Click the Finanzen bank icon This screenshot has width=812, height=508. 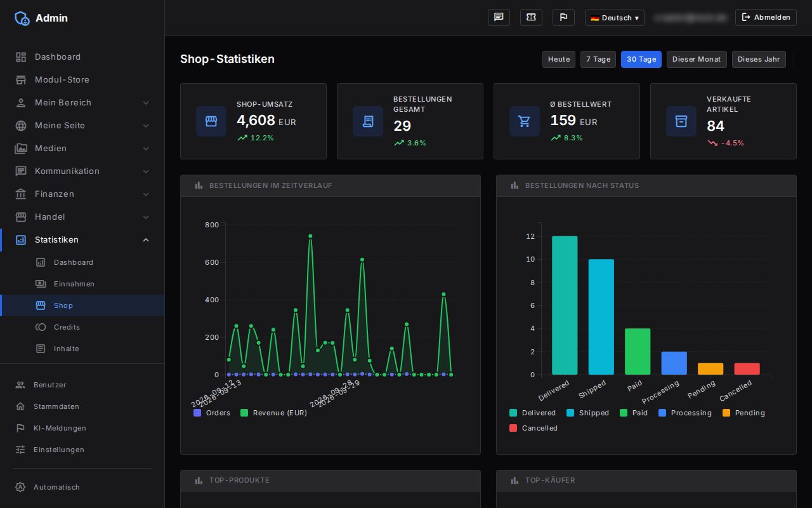21,194
